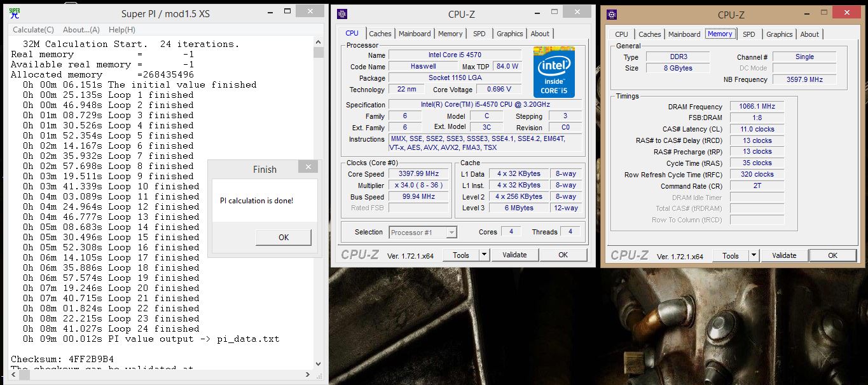Switch to SPD tab in the Memory window
Viewport: 868px width, 385px height.
pos(749,34)
